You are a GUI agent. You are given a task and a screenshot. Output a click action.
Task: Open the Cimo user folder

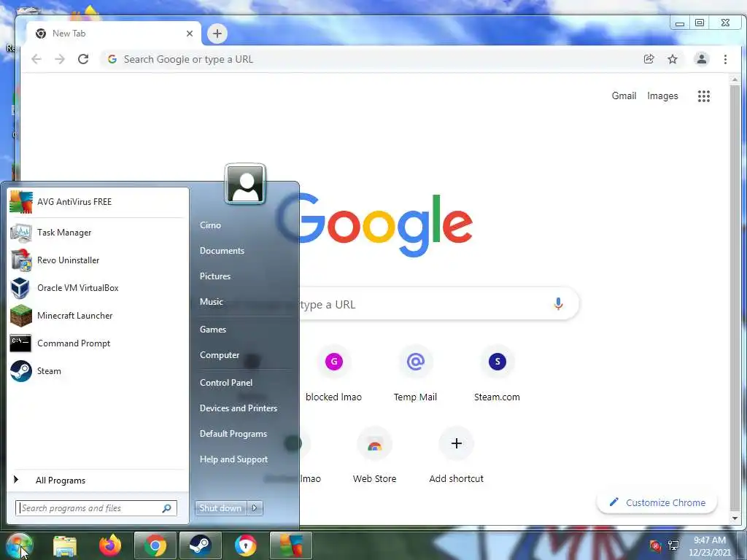[x=210, y=225]
